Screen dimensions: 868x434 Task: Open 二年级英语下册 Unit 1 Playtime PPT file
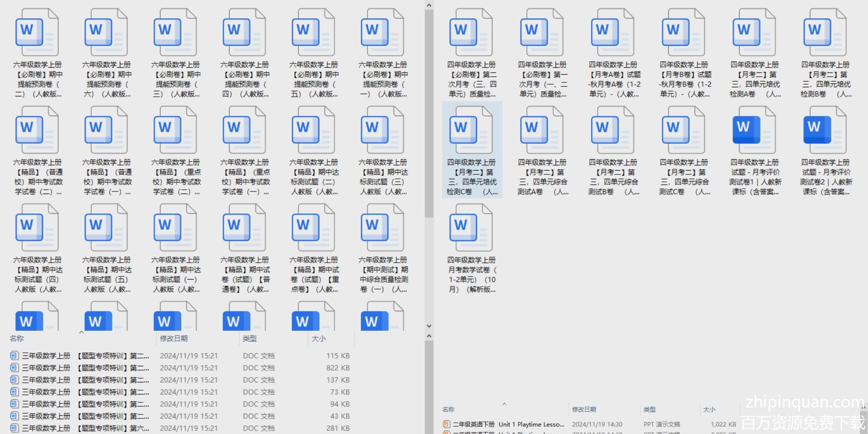[508, 424]
